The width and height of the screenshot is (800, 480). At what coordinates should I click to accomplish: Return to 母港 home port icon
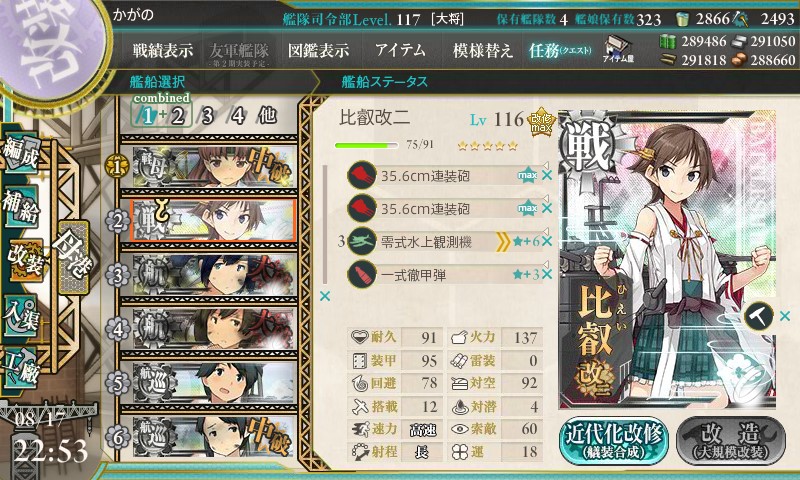click(x=73, y=257)
